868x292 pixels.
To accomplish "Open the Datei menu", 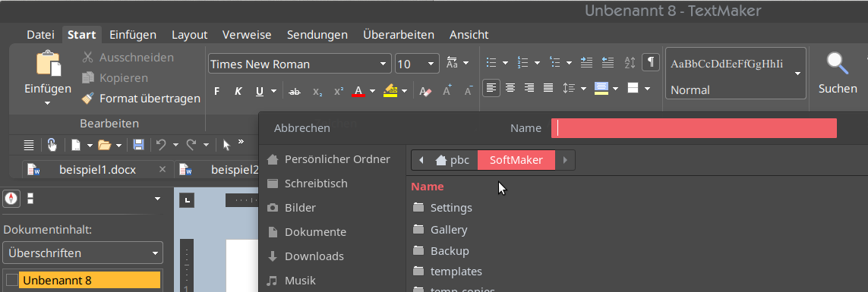I will point(40,35).
